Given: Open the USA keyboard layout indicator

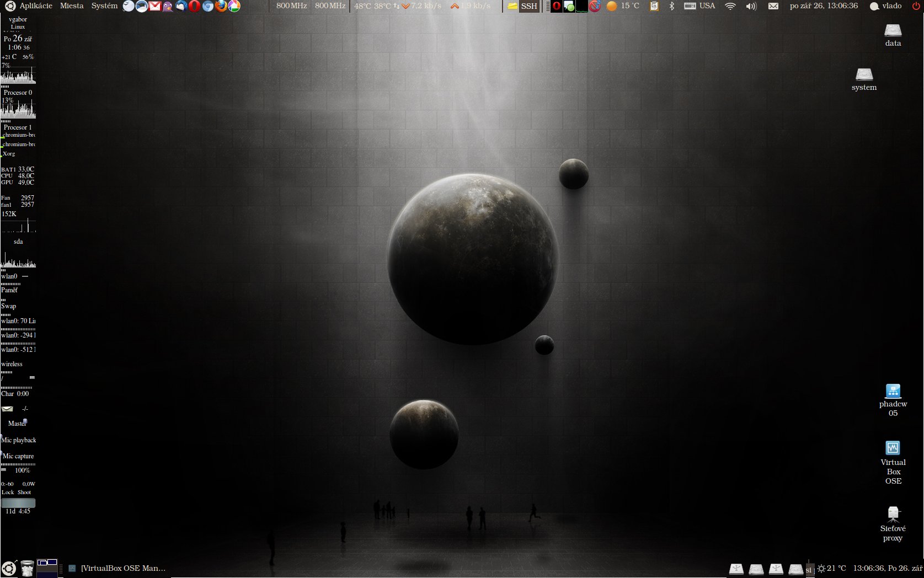Looking at the screenshot, I should (700, 6).
